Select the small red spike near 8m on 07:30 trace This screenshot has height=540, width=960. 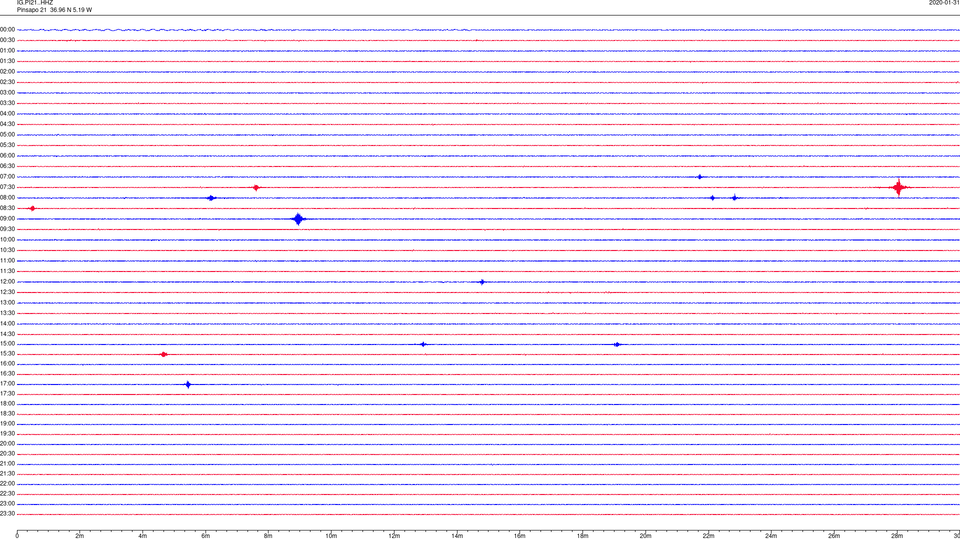coord(256,187)
